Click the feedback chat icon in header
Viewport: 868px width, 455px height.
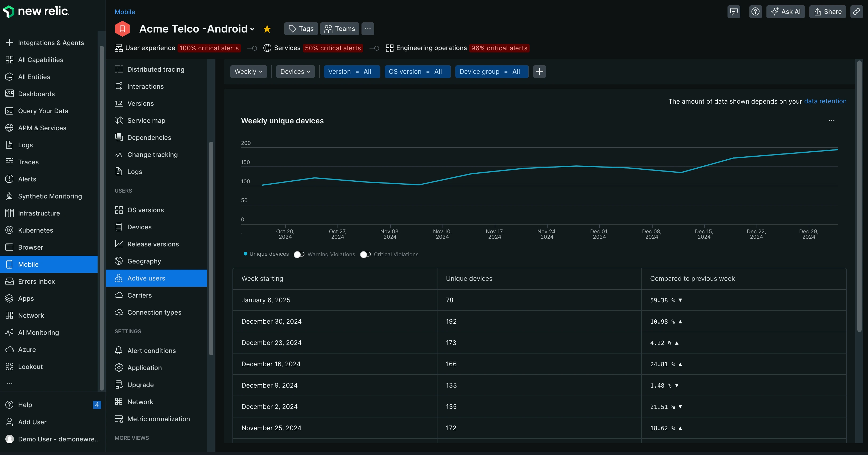coord(734,12)
